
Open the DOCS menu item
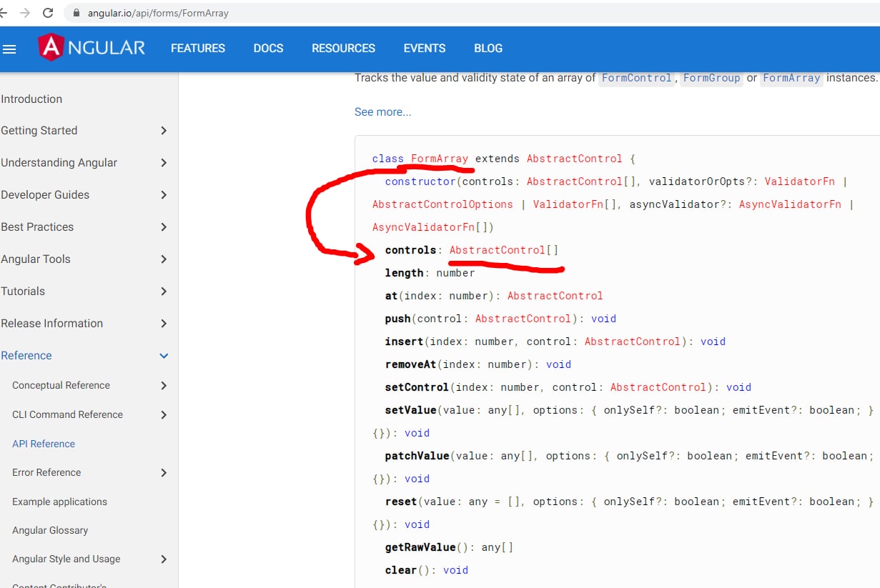268,49
